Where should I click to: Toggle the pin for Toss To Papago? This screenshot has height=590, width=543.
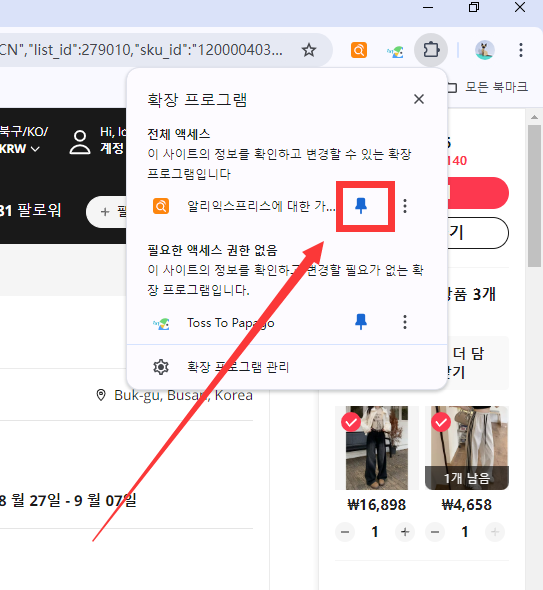pos(361,322)
